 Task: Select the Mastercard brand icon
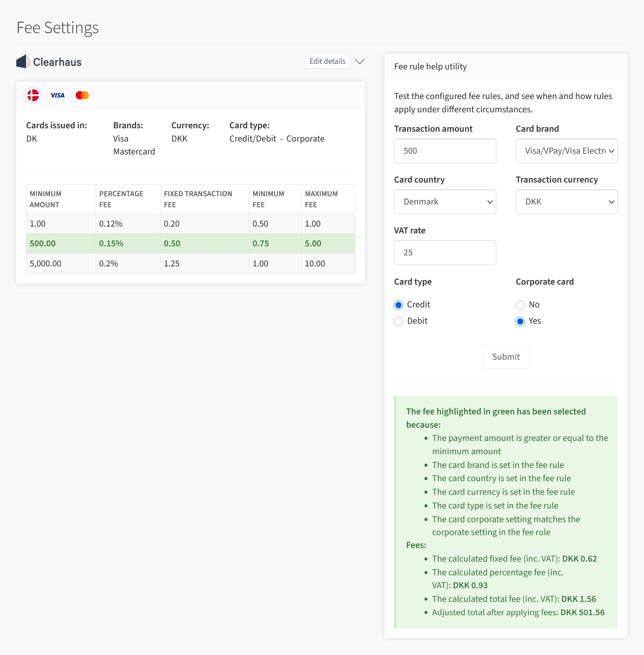coord(82,95)
